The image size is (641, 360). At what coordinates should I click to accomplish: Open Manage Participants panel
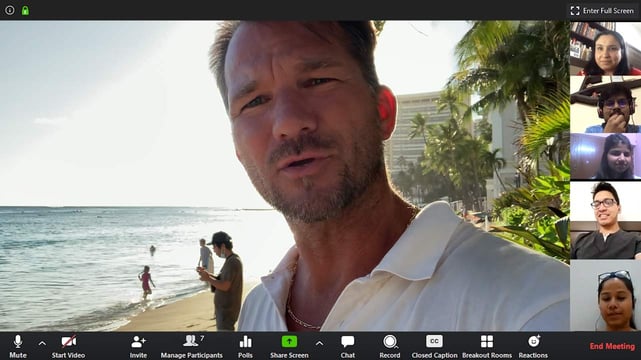(x=191, y=347)
